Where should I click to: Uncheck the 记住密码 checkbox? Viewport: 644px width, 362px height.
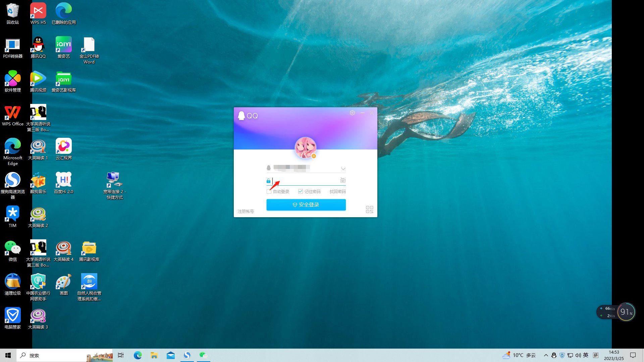pos(301,191)
